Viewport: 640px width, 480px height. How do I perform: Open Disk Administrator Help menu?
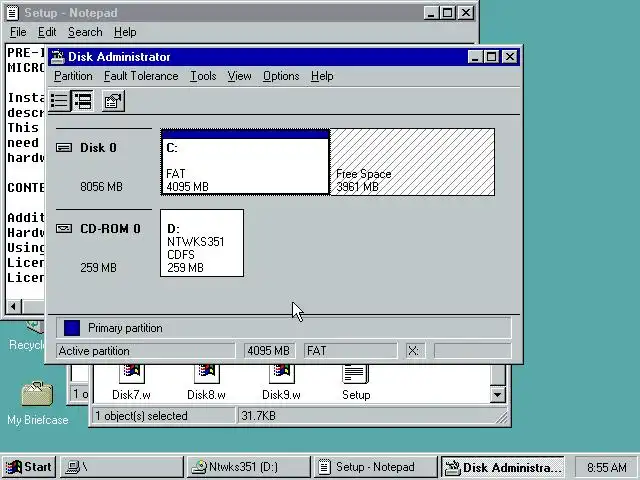point(322,76)
